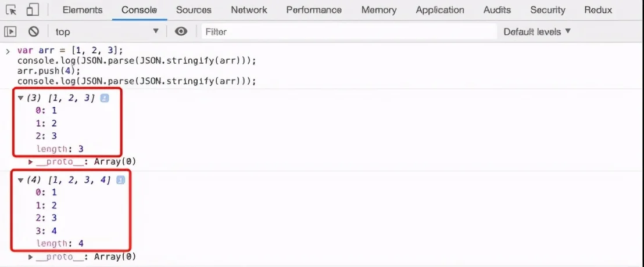Go to the Sources tab

(x=194, y=10)
